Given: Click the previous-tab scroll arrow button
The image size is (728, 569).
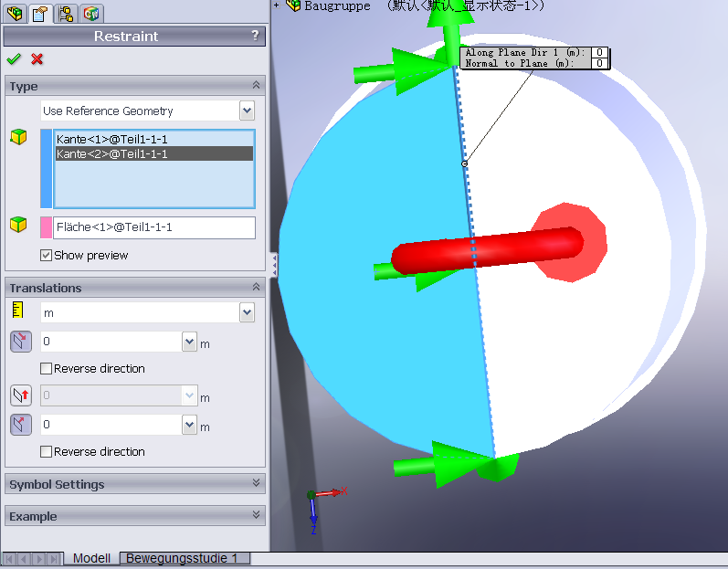Looking at the screenshot, I should coord(24,559).
